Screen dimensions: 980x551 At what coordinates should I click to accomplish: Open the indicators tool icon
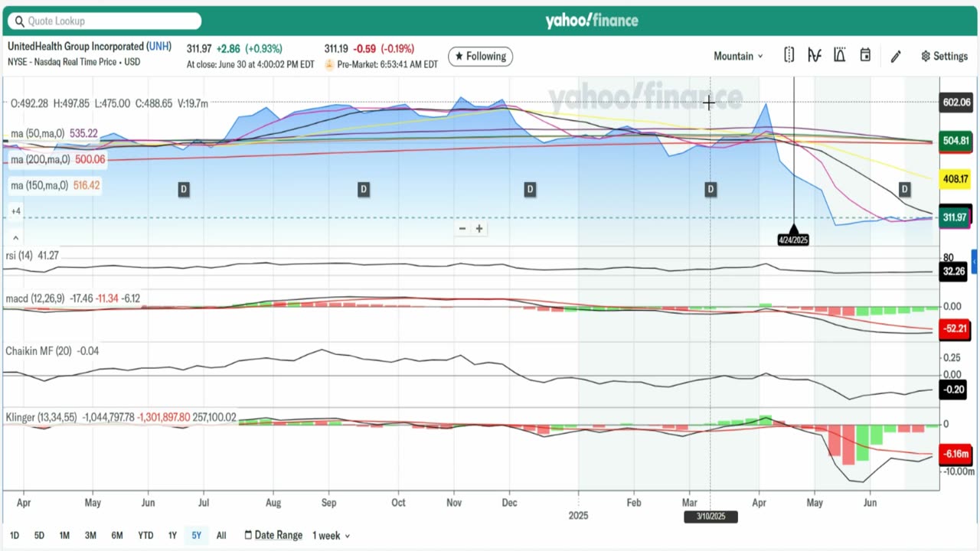point(815,55)
